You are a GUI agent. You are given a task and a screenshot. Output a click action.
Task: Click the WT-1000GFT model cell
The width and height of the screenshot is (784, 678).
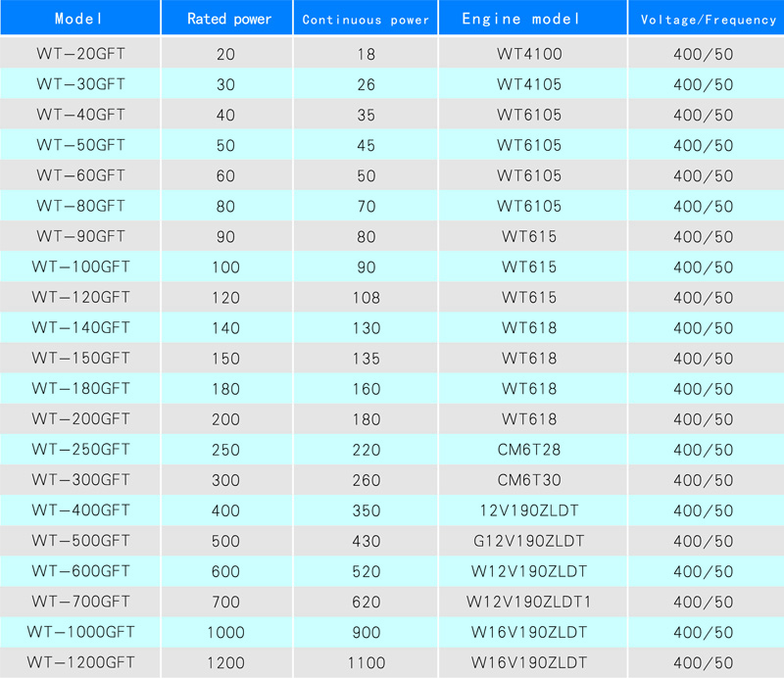[80, 633]
